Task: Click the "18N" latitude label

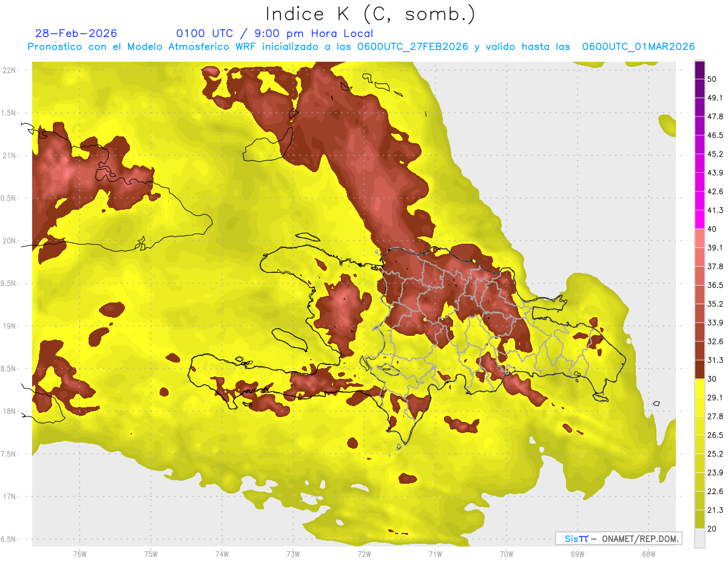Action: click(10, 411)
